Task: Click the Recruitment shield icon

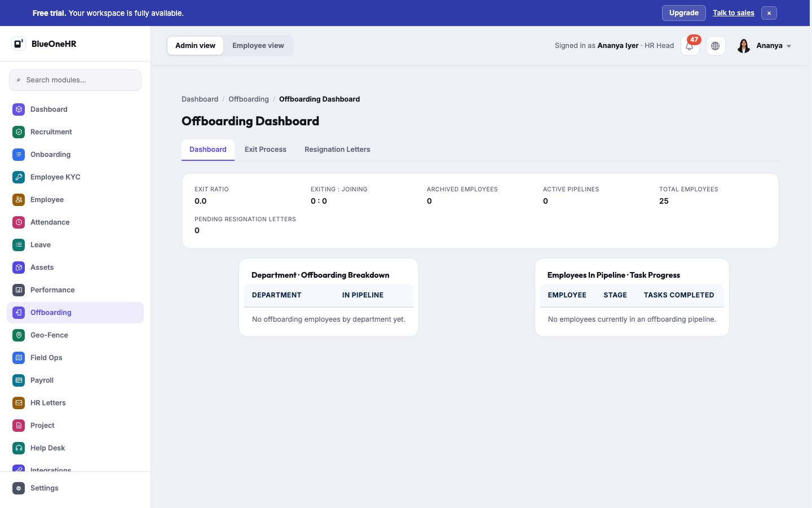Action: coord(19,132)
